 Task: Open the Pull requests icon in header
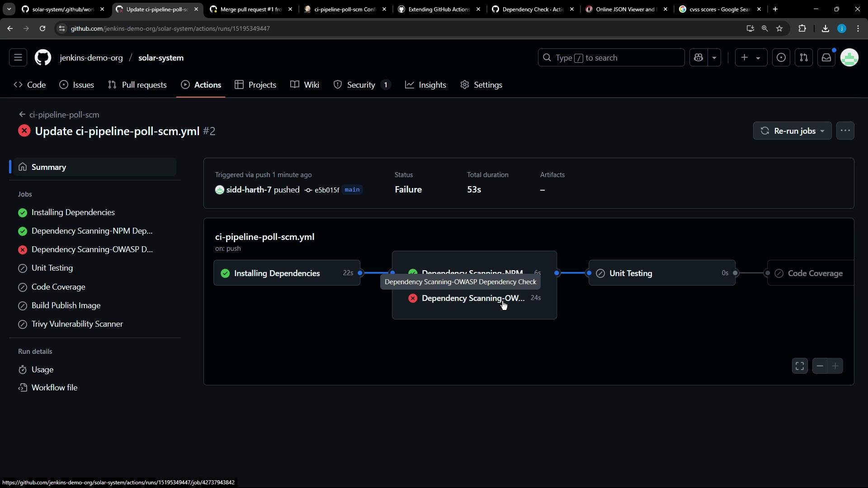tap(804, 58)
